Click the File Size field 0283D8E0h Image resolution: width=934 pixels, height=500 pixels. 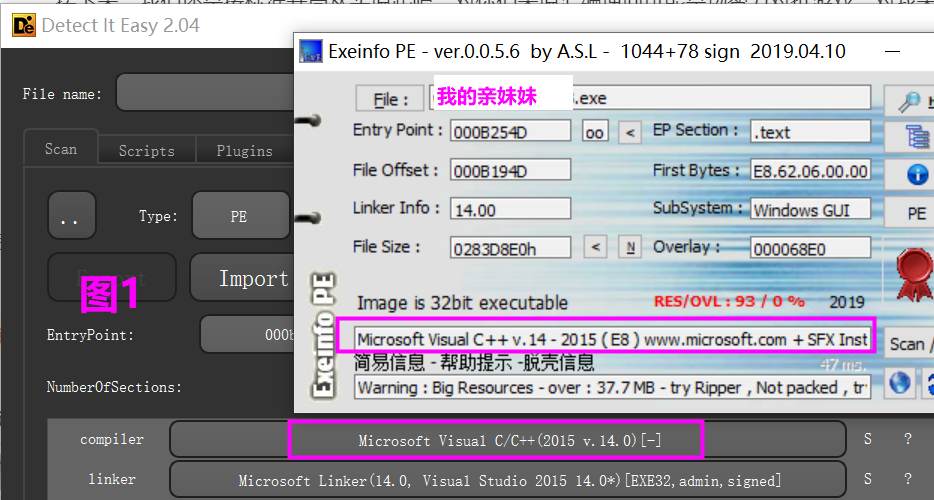(x=510, y=247)
